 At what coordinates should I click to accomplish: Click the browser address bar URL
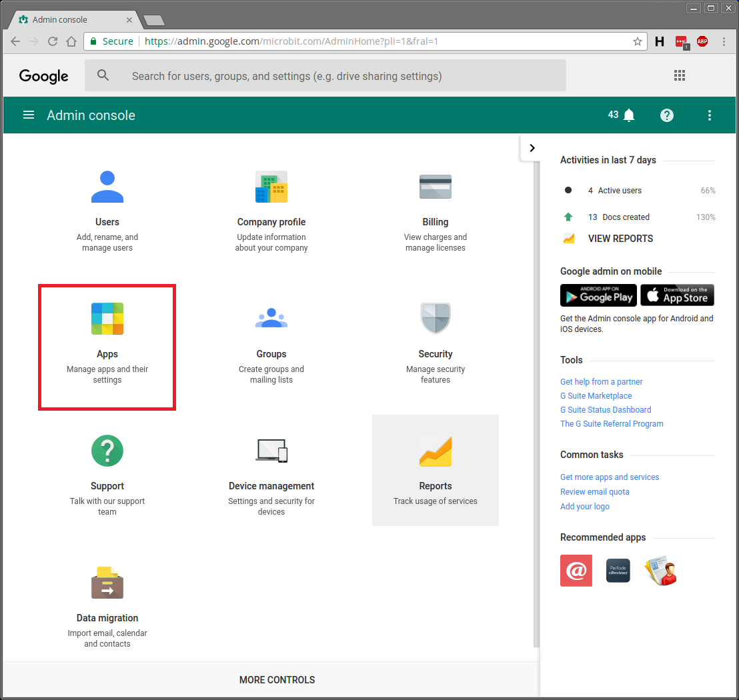(291, 41)
